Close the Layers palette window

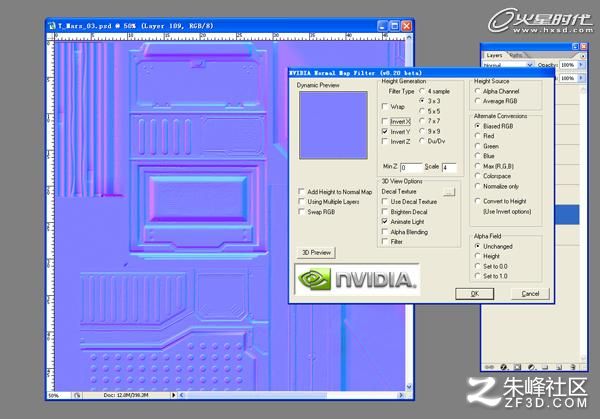(583, 46)
